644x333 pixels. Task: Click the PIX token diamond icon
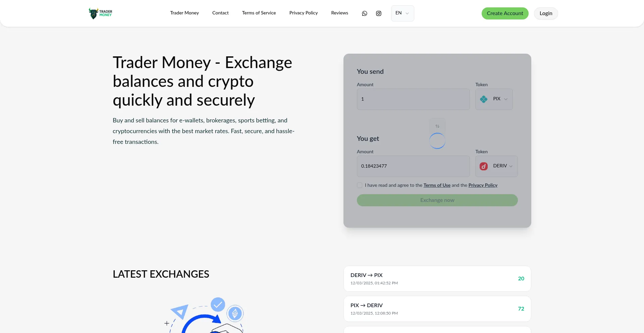point(484,99)
